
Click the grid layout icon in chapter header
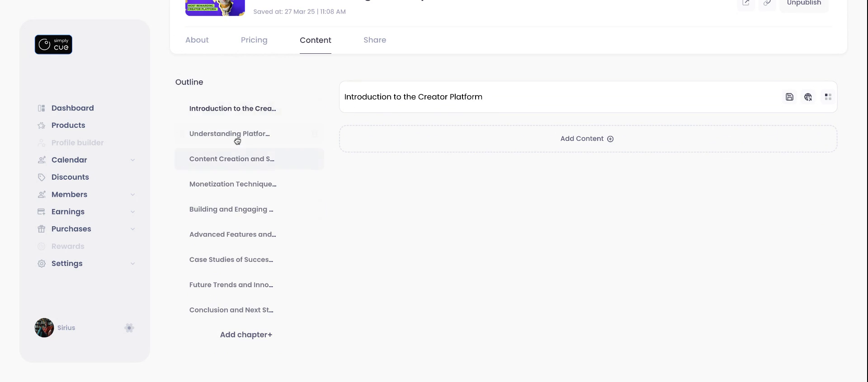tap(828, 97)
